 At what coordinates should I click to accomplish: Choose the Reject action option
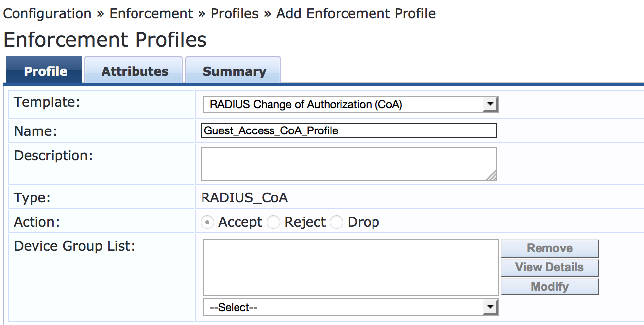coord(273,223)
